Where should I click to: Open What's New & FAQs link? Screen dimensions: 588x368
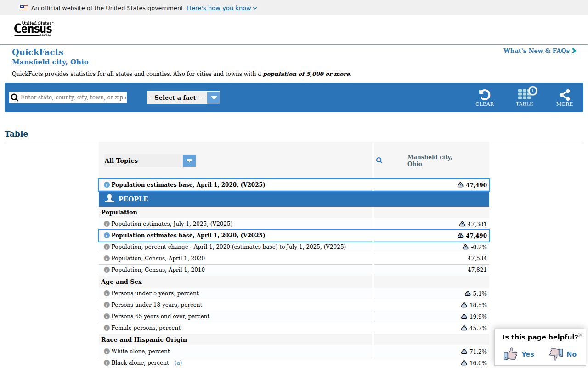540,51
